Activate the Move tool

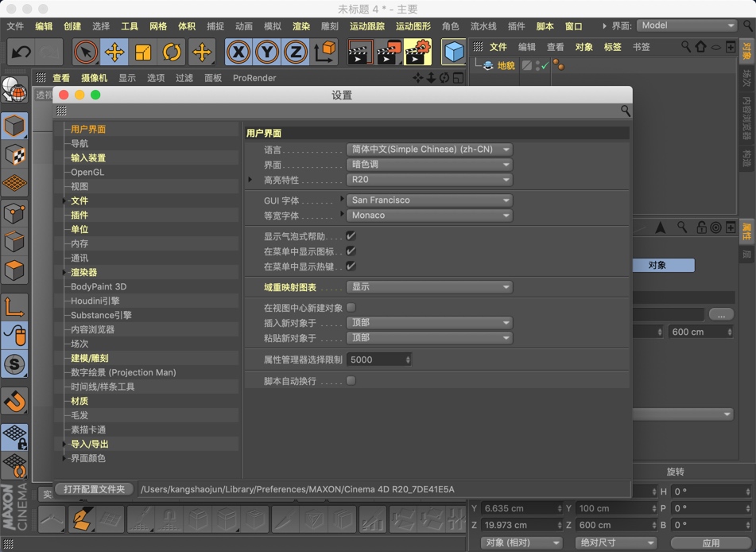(x=114, y=52)
